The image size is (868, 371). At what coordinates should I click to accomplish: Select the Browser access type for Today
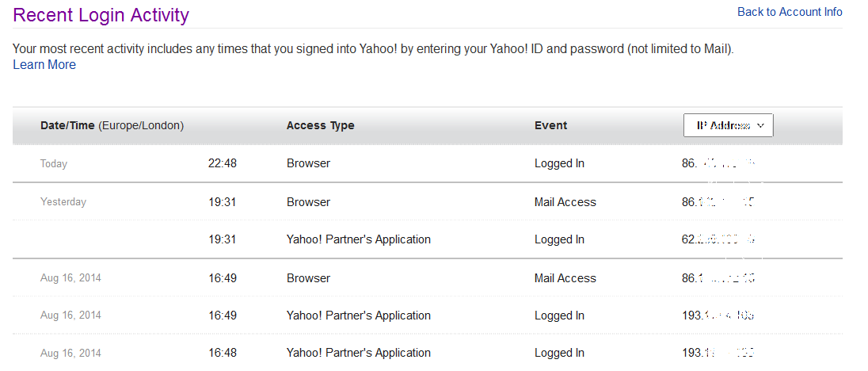point(308,163)
